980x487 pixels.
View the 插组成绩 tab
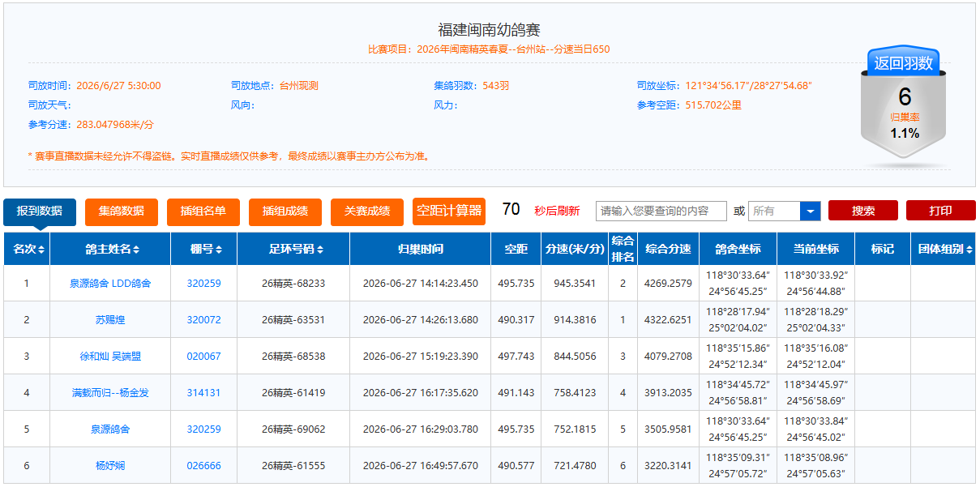pyautogui.click(x=285, y=211)
